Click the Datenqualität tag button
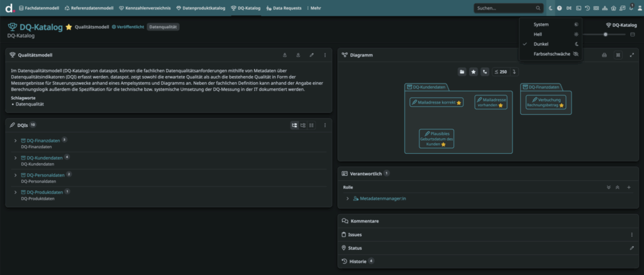644x275 pixels. (163, 26)
